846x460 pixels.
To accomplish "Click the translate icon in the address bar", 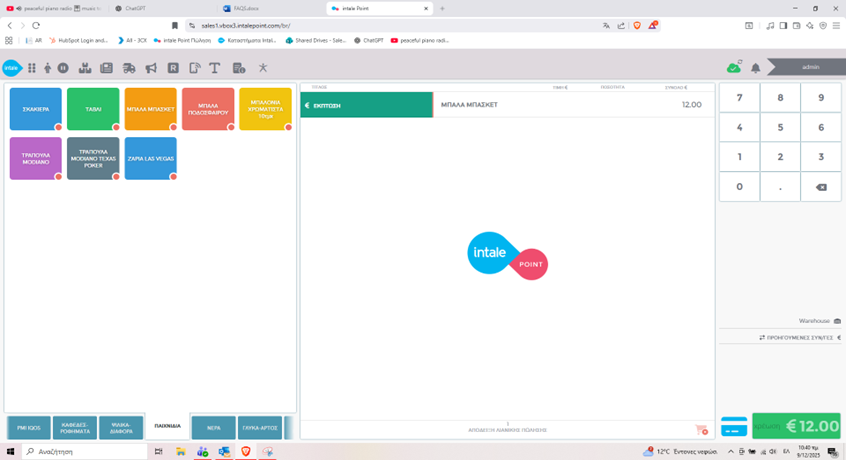I will click(606, 25).
